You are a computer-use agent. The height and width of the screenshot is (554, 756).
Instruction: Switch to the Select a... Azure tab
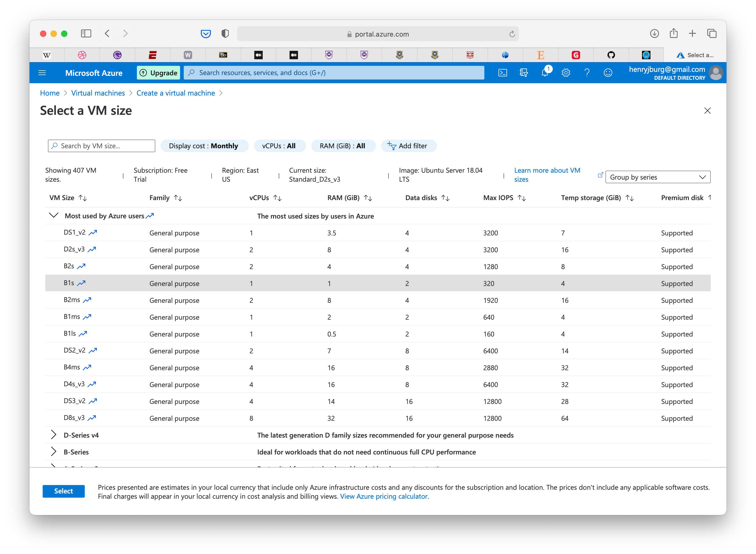click(695, 55)
